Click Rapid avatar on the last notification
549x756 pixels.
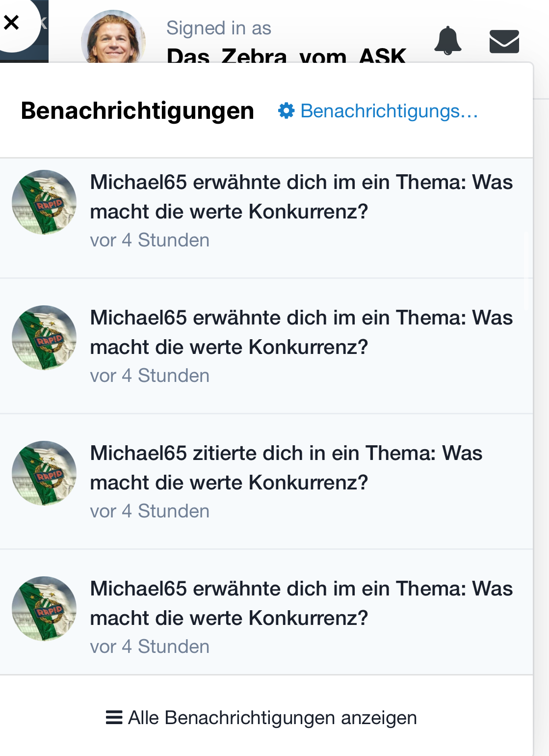(44, 609)
